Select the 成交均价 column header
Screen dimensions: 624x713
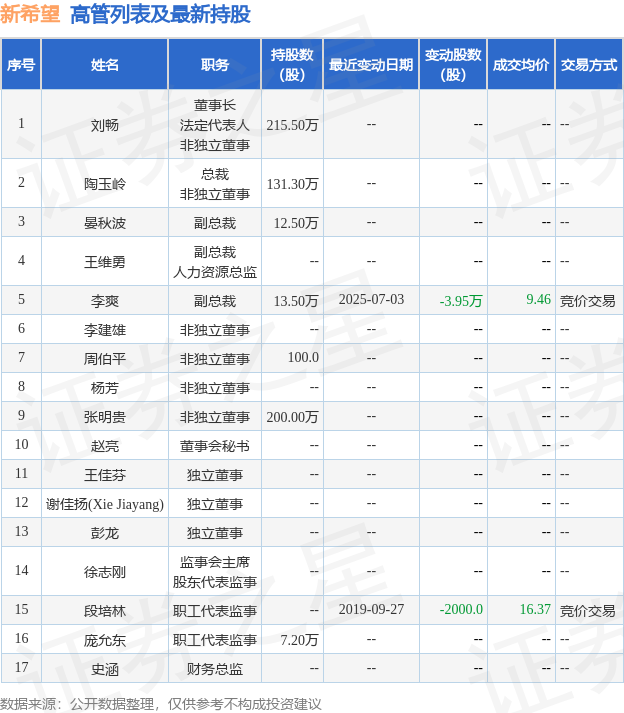(521, 65)
